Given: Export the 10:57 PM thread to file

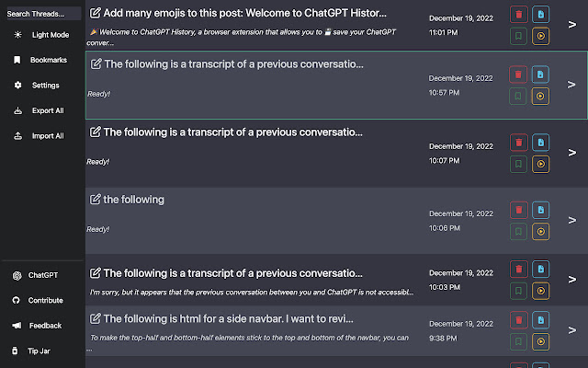Looking at the screenshot, I should point(541,74).
